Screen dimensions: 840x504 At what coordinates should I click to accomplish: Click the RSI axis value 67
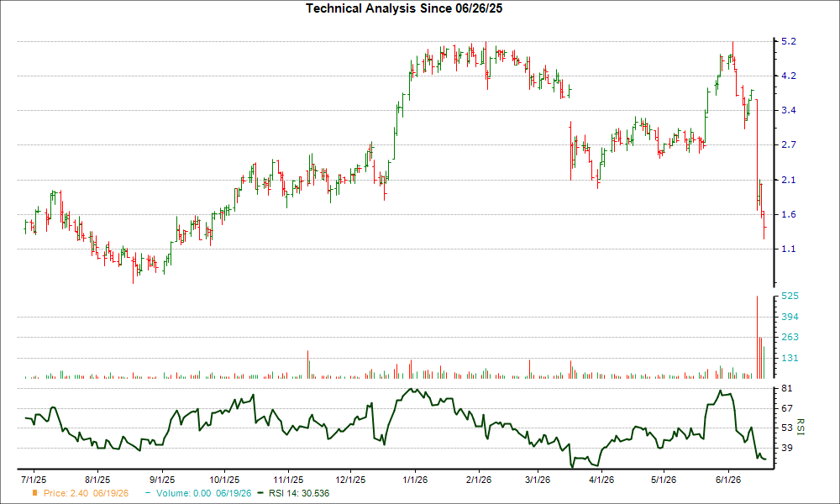tap(787, 409)
